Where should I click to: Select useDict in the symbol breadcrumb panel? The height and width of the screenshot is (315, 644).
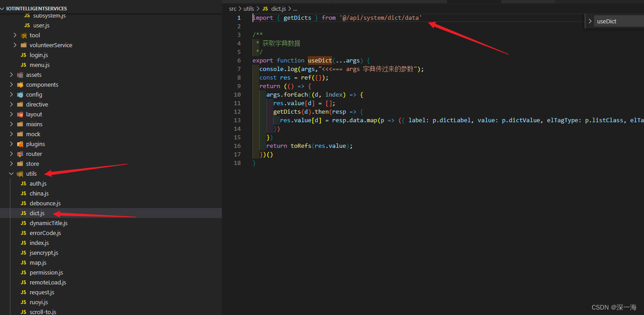tap(608, 21)
